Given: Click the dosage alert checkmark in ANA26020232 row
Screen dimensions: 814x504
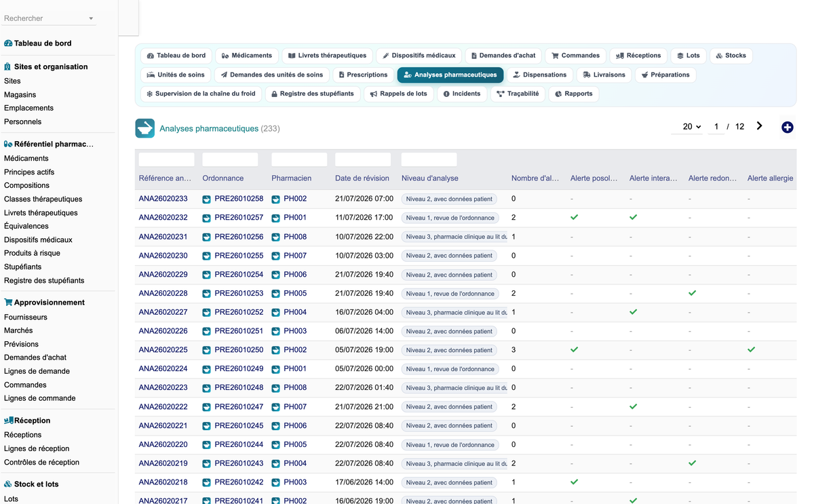Looking at the screenshot, I should point(574,217).
